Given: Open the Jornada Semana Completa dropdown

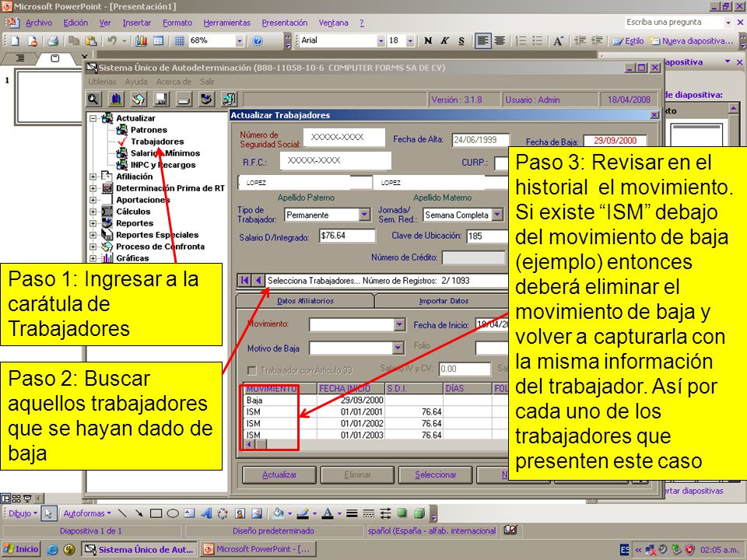Looking at the screenshot, I should point(497,215).
